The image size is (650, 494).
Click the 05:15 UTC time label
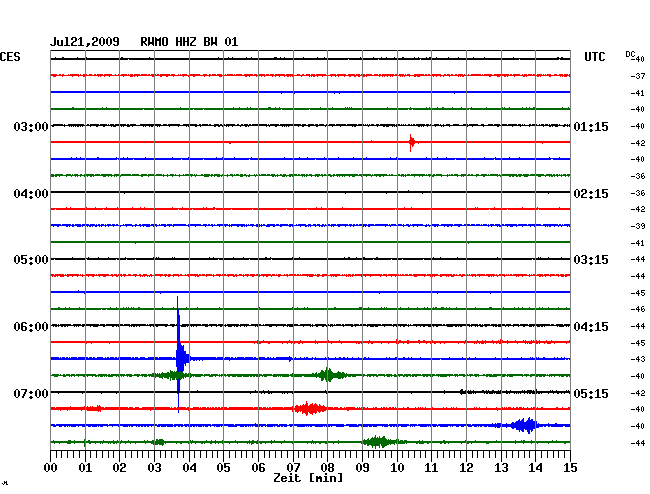click(591, 393)
